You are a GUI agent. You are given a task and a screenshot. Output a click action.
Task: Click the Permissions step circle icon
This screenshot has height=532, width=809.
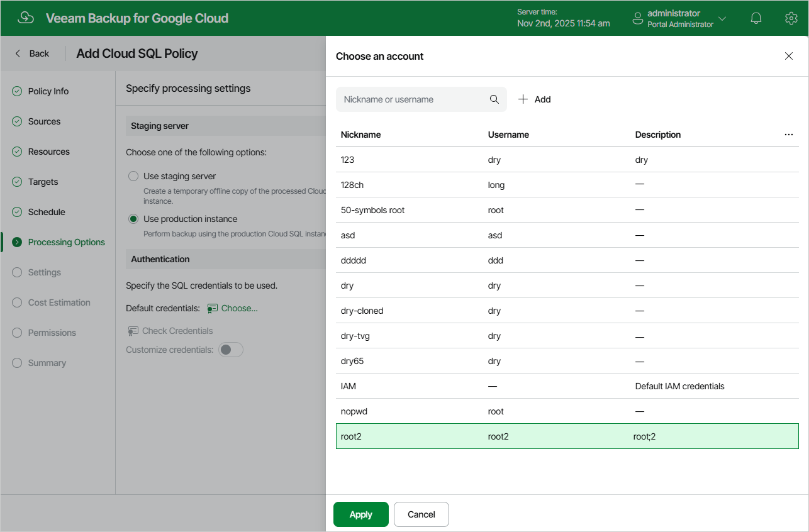17,333
